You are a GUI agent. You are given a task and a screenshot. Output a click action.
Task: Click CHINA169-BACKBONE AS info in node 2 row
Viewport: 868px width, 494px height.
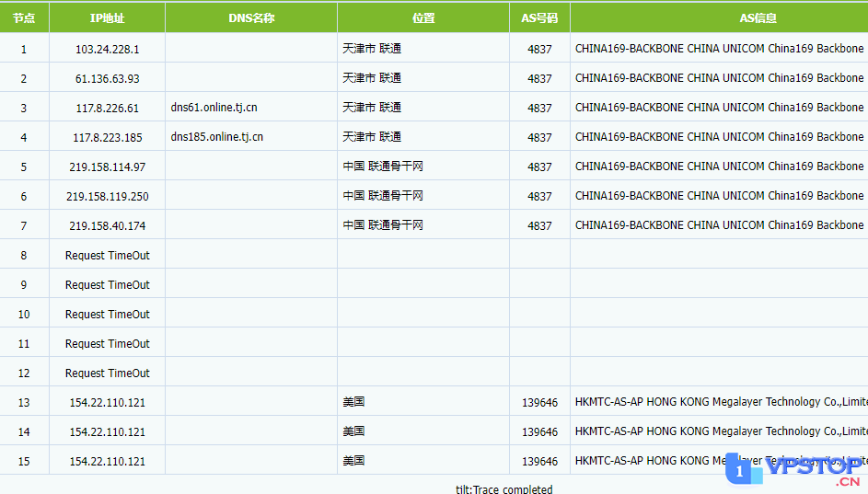click(x=719, y=78)
